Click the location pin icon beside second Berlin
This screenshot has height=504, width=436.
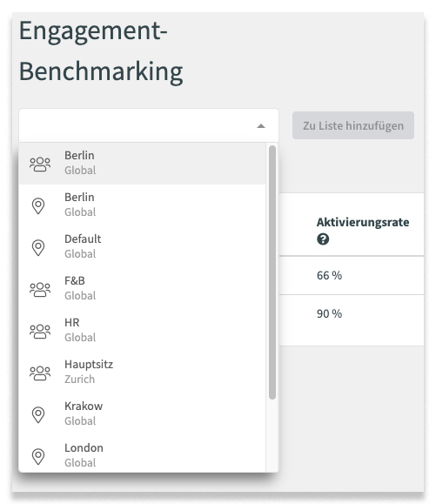pyautogui.click(x=38, y=205)
